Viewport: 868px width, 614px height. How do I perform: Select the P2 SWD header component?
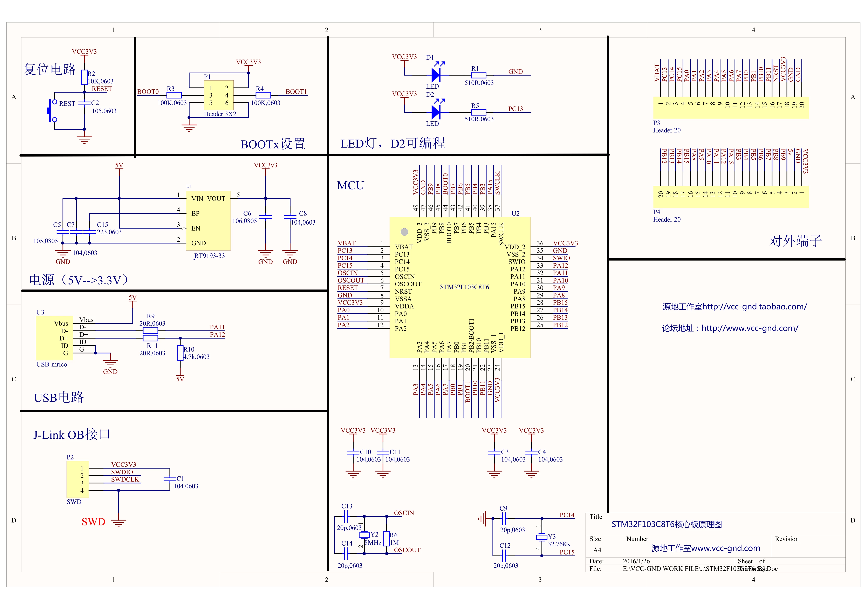[x=78, y=479]
